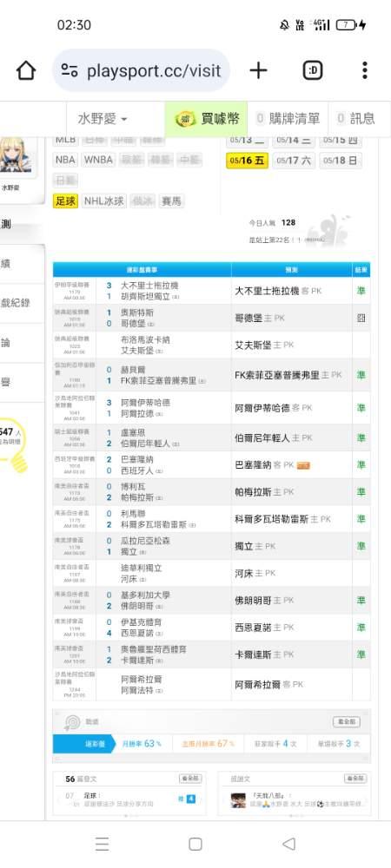Click prediction 科爾多瓦塔勒雷斯 主 PK
The height and width of the screenshot is (868, 391).
tap(283, 519)
